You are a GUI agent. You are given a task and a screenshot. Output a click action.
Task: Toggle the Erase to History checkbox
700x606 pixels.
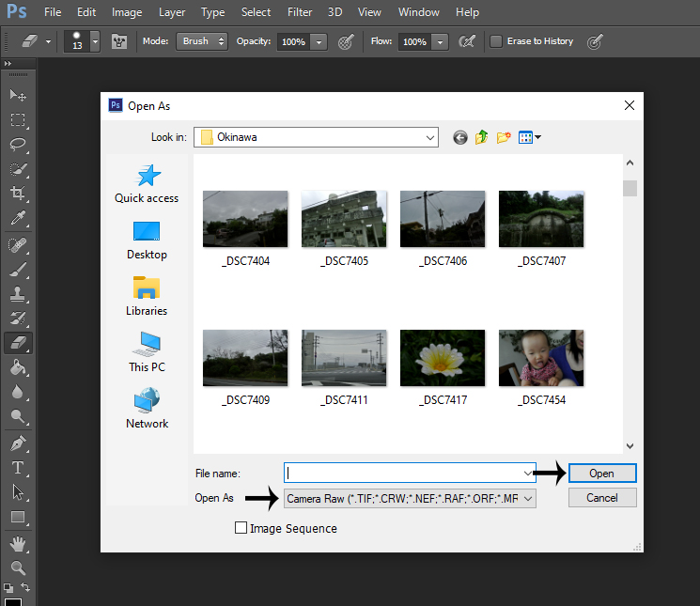tap(496, 41)
